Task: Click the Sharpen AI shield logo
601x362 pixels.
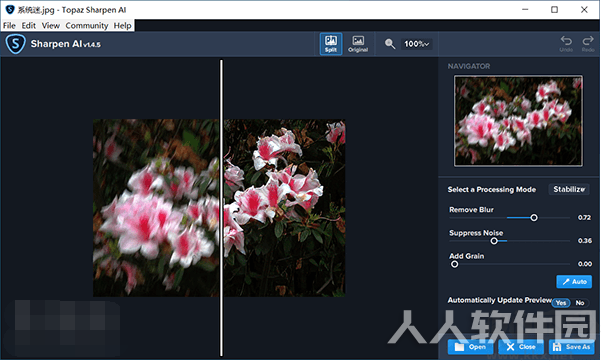Action: click(x=16, y=44)
